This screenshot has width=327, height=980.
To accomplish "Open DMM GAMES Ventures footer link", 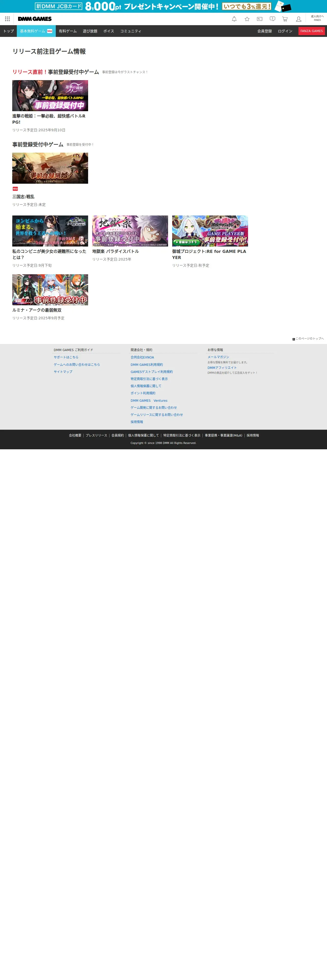I will click(x=149, y=401).
